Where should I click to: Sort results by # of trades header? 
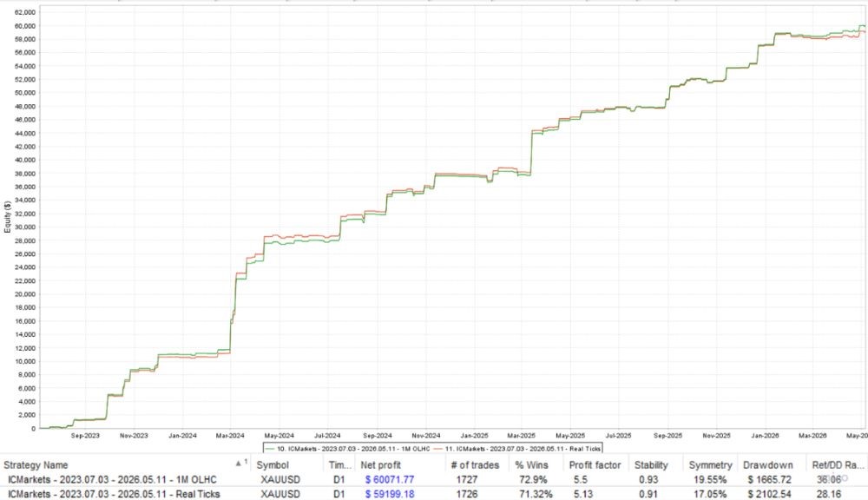(475, 465)
